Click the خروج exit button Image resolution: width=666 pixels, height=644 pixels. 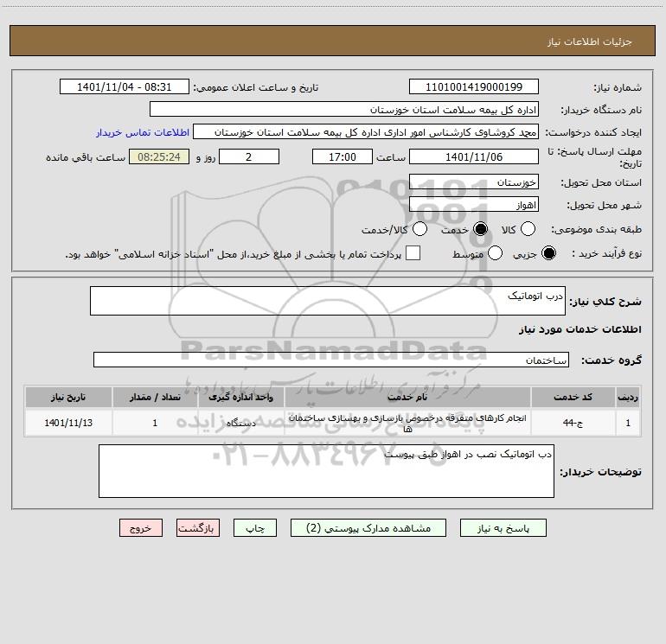pos(141,528)
